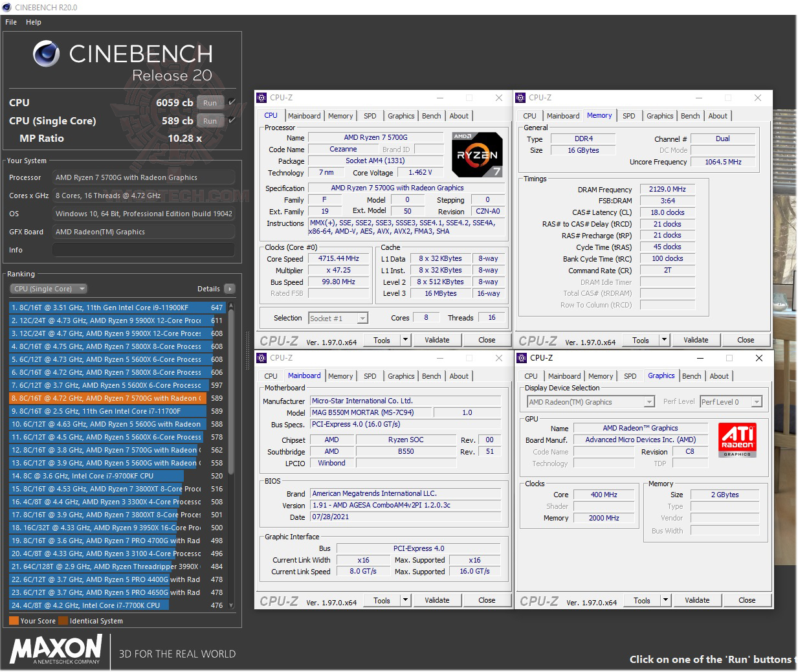
Task: Click the Core Speed 4715.44 MHz value
Action: coord(338,258)
